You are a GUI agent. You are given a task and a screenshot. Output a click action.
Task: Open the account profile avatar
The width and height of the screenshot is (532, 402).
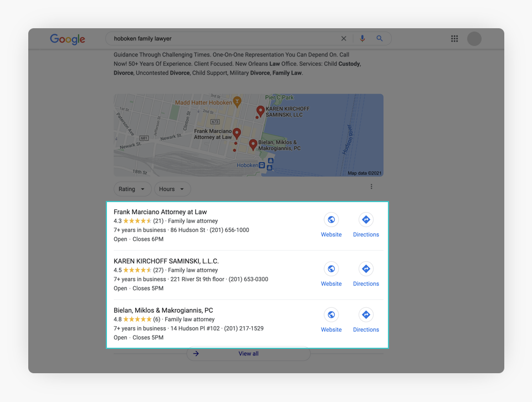474,39
